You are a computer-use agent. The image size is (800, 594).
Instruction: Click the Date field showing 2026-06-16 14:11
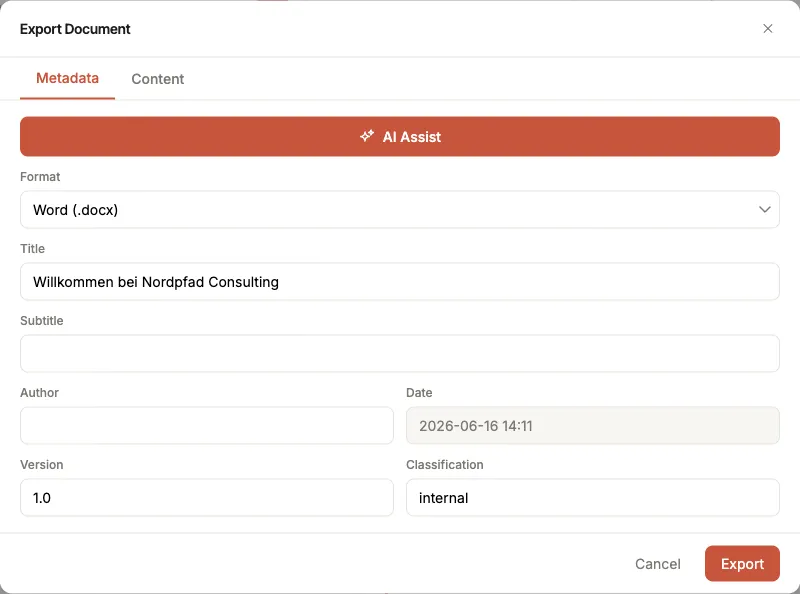tap(593, 426)
